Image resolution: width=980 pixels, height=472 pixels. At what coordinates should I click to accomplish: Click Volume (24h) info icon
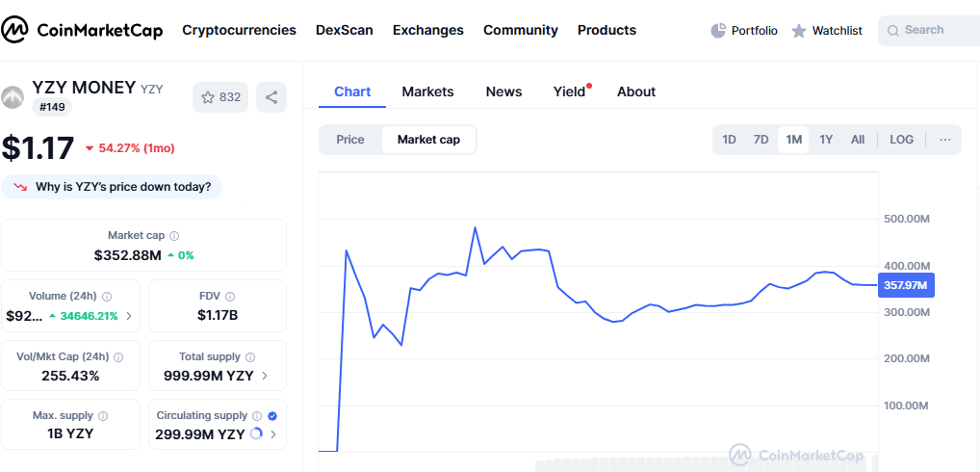tap(107, 297)
